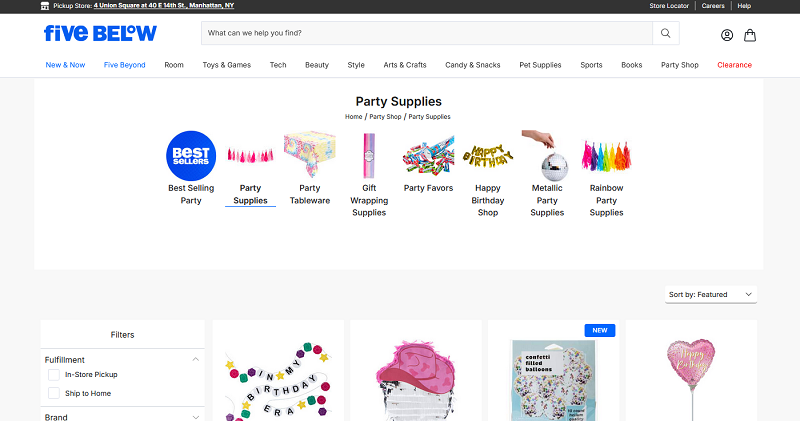
Task: Open the pink heart Happy Birthday balloon product
Action: (x=691, y=371)
